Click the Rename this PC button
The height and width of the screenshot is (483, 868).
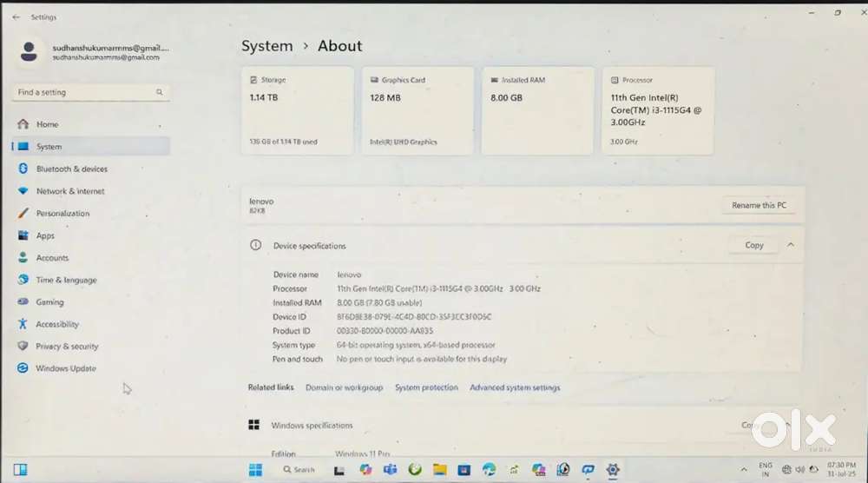point(758,206)
